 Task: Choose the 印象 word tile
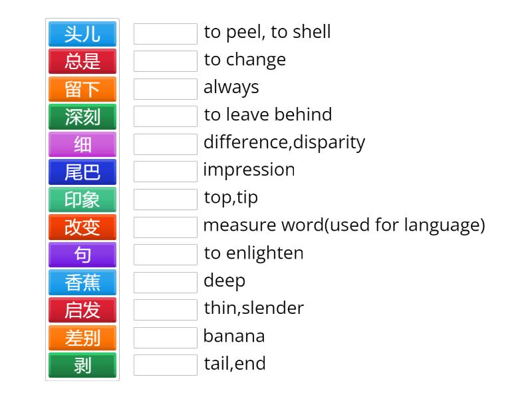point(82,199)
